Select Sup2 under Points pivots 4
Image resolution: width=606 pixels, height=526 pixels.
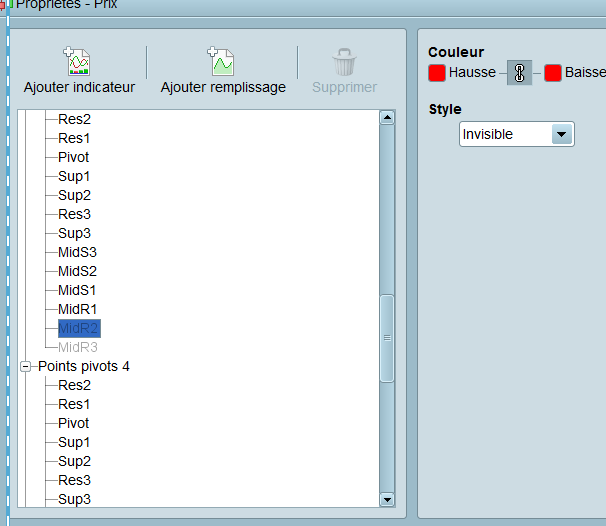[74, 461]
